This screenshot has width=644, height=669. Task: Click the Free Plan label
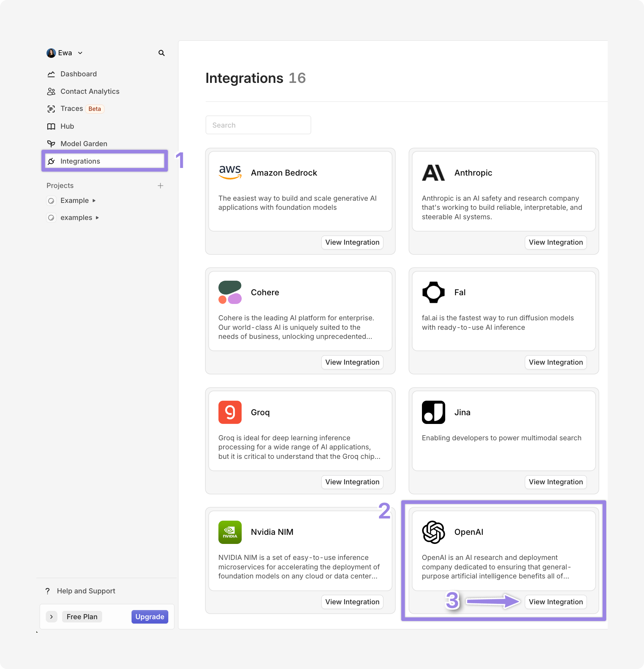82,617
